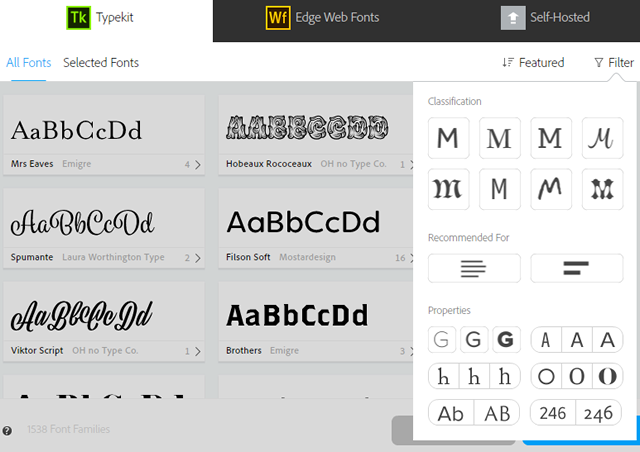Choose low contrast O property
The width and height of the screenshot is (640, 452).
tap(546, 376)
